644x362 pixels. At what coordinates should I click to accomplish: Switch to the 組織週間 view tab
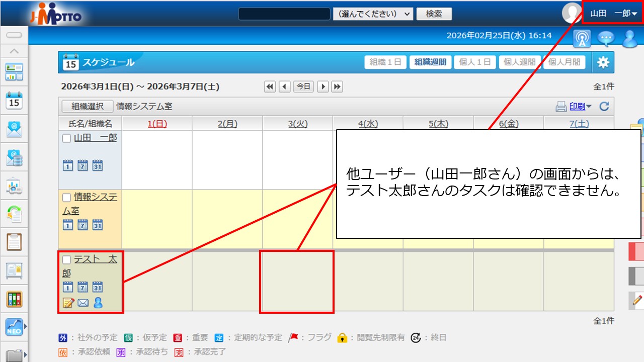tap(430, 62)
